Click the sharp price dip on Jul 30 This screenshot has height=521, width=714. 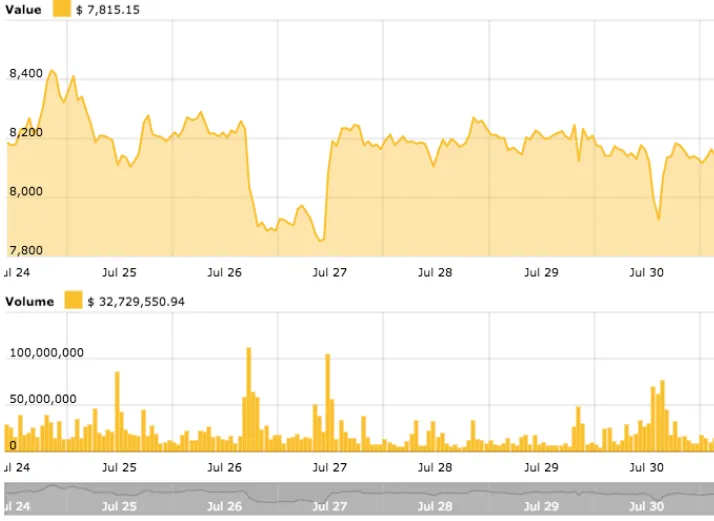(x=658, y=220)
